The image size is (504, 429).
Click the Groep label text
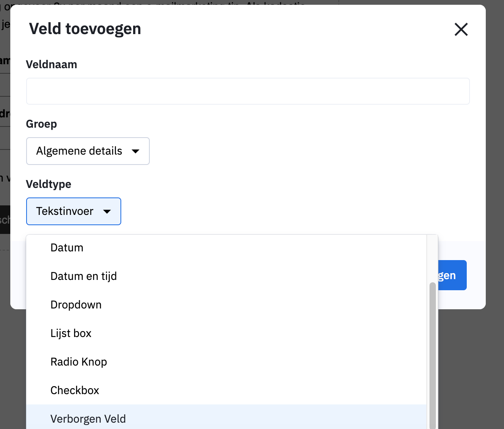coord(42,124)
